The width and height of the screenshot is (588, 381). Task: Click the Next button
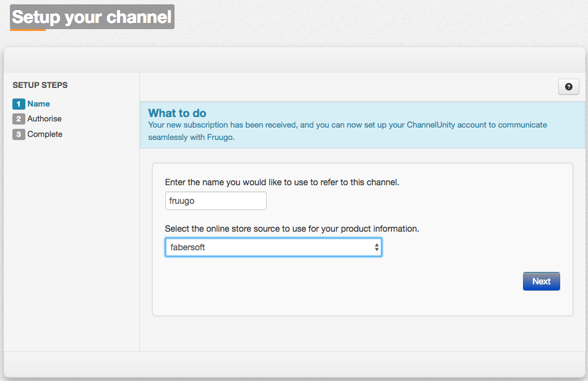pos(541,281)
